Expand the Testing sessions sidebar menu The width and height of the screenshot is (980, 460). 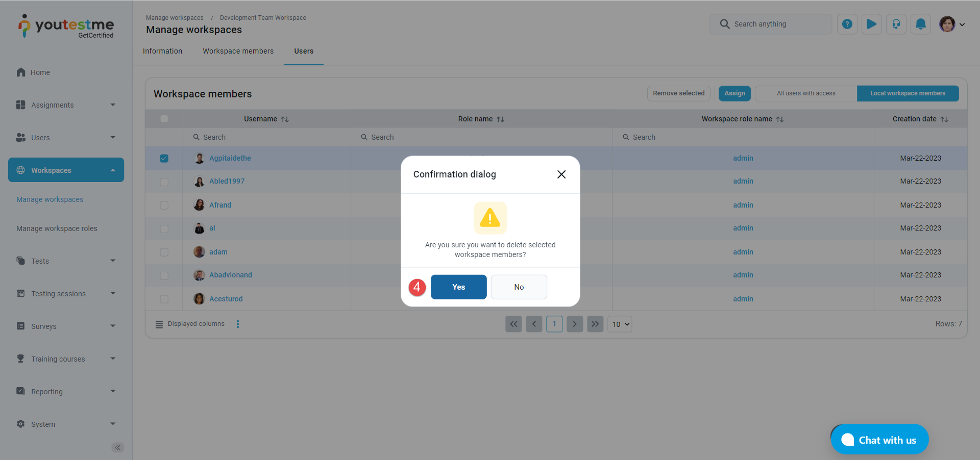pos(66,294)
